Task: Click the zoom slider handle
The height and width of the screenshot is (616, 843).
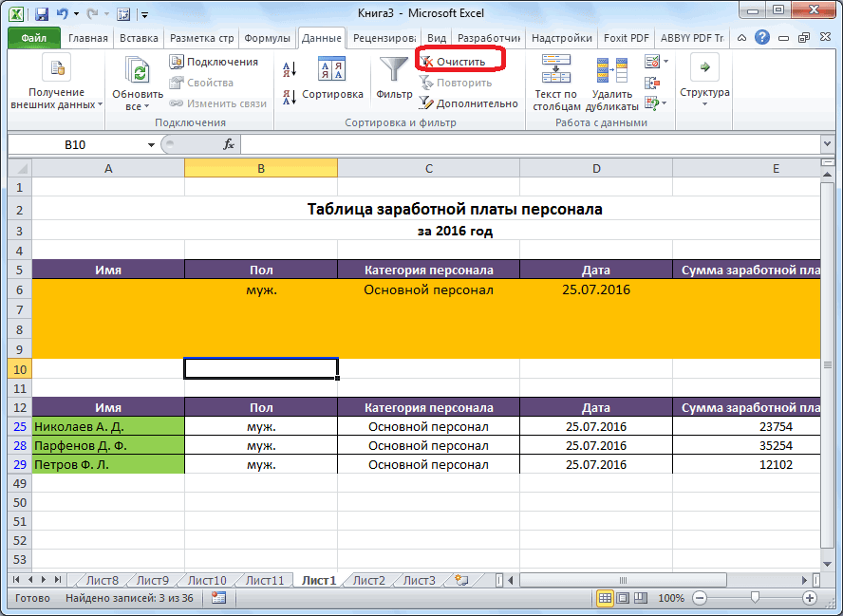Action: pyautogui.click(x=754, y=598)
